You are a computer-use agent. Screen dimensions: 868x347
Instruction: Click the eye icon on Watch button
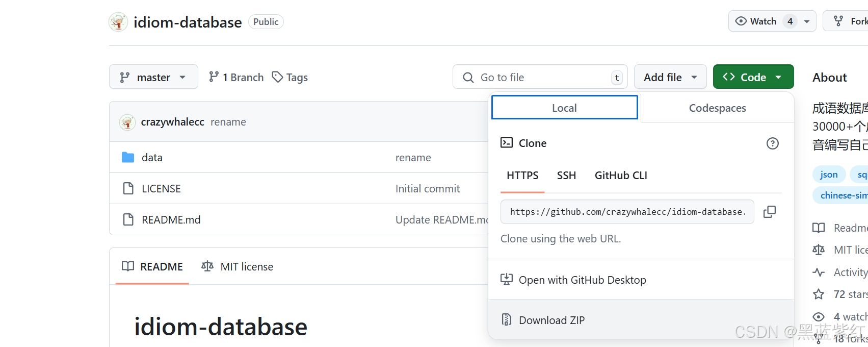[741, 21]
